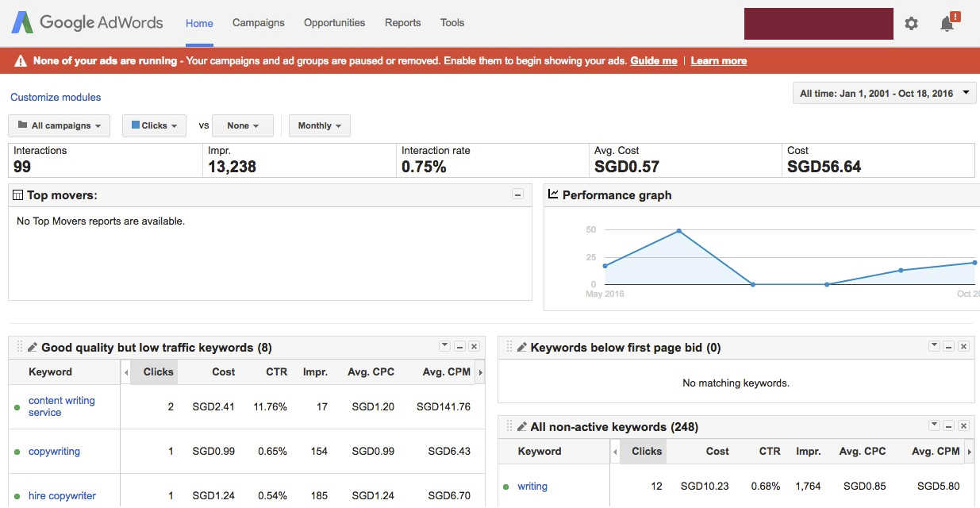Click the Top movers table icon
The image size is (980, 508).
(18, 195)
